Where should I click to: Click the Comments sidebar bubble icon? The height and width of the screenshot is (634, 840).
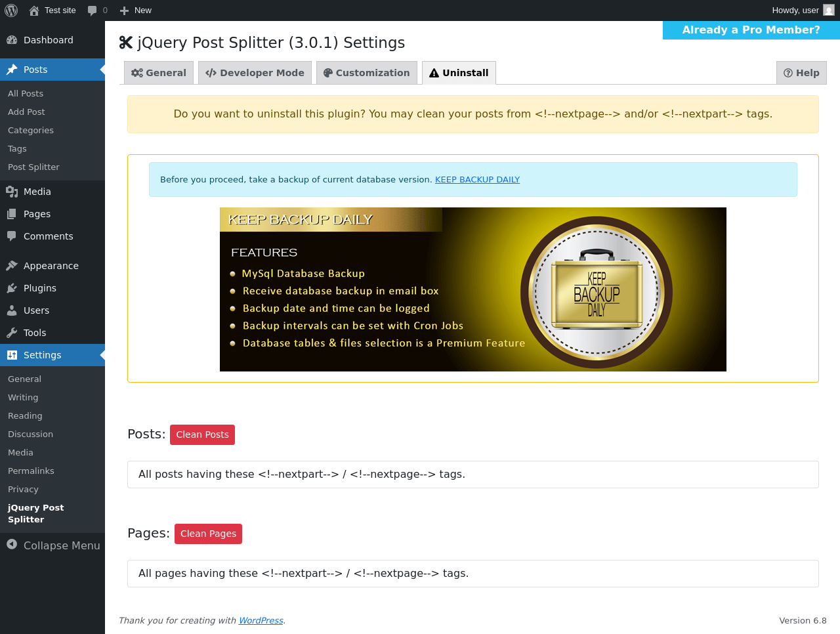(12, 236)
